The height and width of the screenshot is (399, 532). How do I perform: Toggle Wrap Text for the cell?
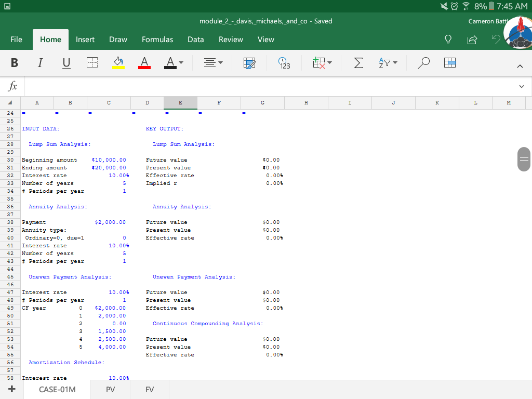(249, 62)
